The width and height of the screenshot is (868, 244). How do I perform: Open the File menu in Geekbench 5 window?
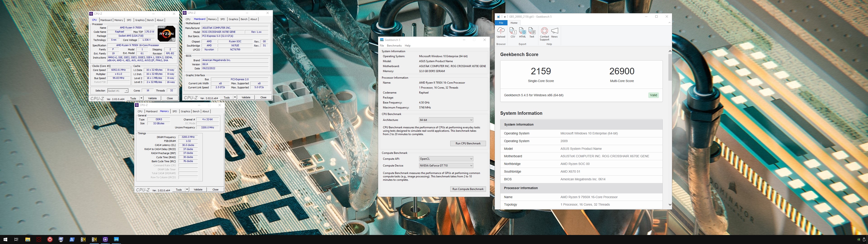pos(382,45)
